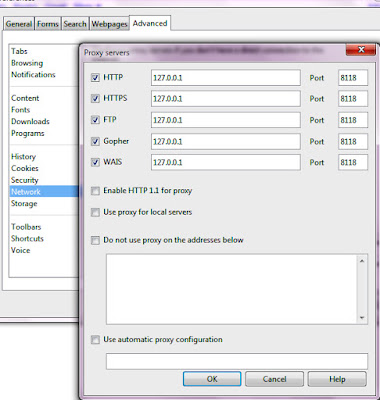Select Notifications in the preferences list
The width and height of the screenshot is (380, 400).
[33, 75]
